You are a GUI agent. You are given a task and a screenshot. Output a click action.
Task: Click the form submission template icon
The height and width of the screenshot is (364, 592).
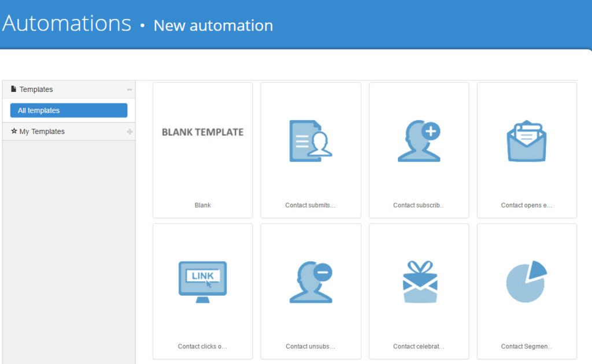(310, 140)
